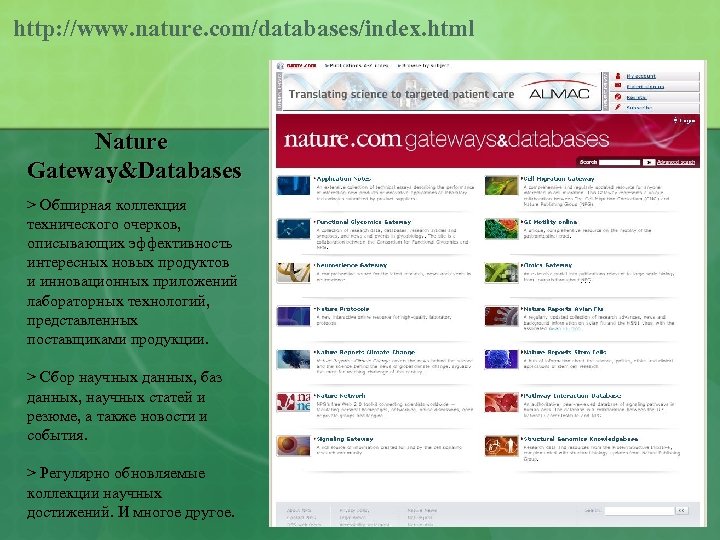Open the Nature Reports Stem Cells thumbnail
720x540 pixels.
point(501,359)
